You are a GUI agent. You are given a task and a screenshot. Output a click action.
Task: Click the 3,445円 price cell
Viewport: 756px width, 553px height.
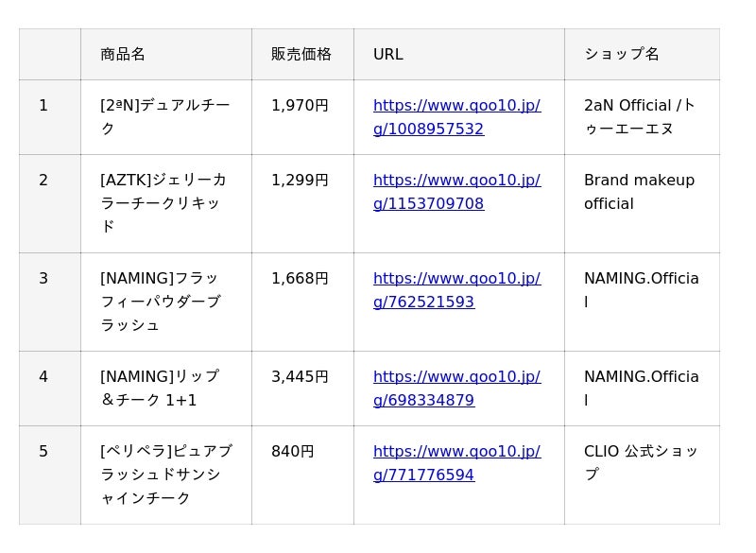[300, 376]
